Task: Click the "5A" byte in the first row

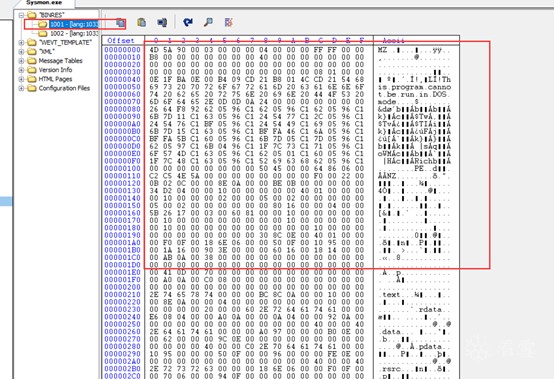Action: pos(168,50)
